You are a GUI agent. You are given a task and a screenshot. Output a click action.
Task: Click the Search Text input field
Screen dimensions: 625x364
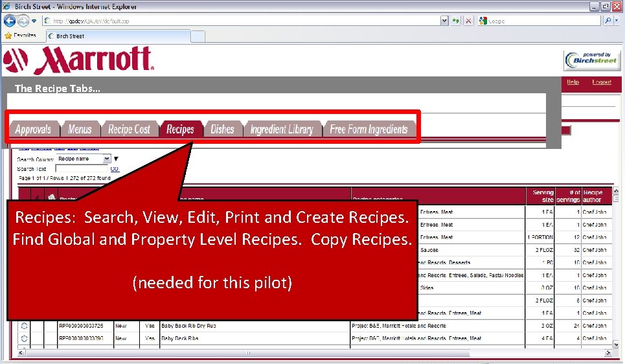pos(82,168)
